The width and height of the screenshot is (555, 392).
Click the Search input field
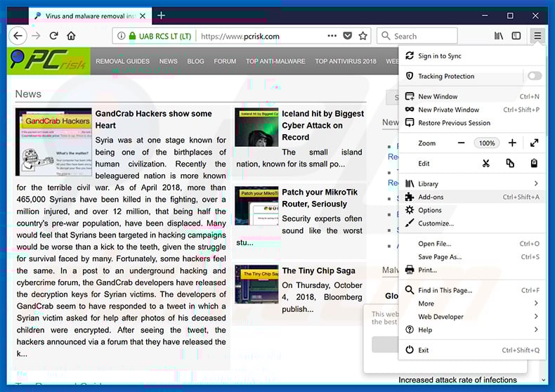417,36
